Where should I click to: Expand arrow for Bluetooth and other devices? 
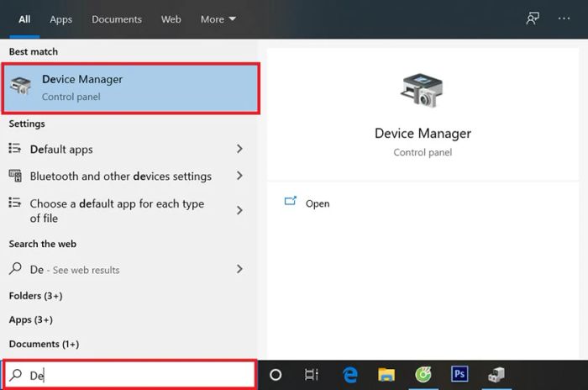click(x=239, y=176)
